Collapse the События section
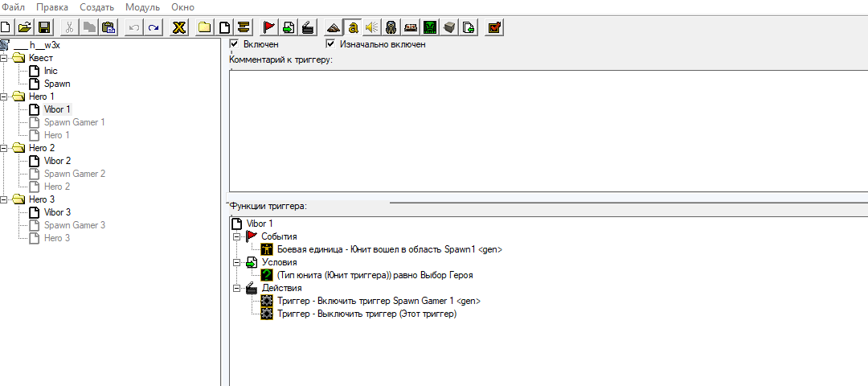 click(x=237, y=236)
